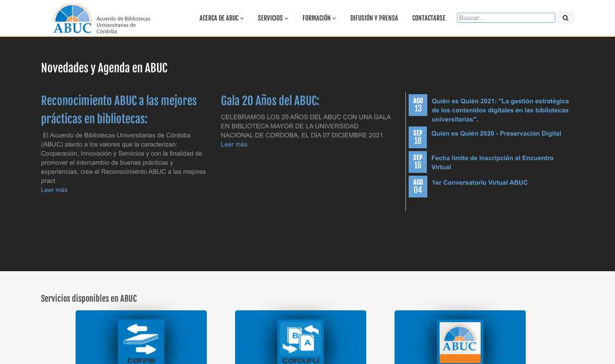This screenshot has width=615, height=364.
Task: Open 'Quién es Quién 2021' agenda entry
Action: tap(500, 110)
